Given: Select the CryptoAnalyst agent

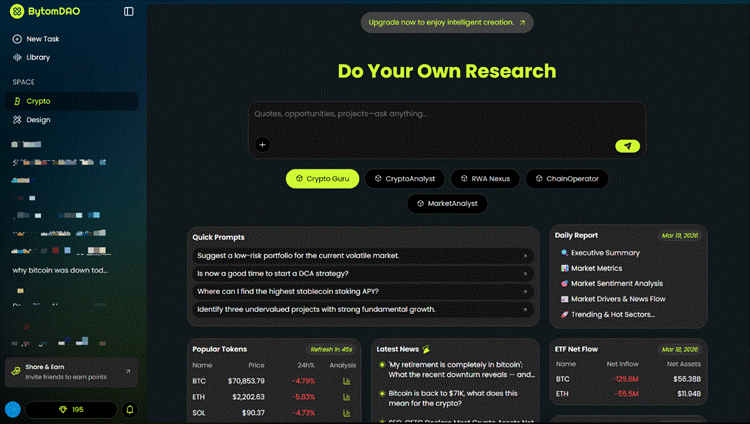Looking at the screenshot, I should coord(405,179).
